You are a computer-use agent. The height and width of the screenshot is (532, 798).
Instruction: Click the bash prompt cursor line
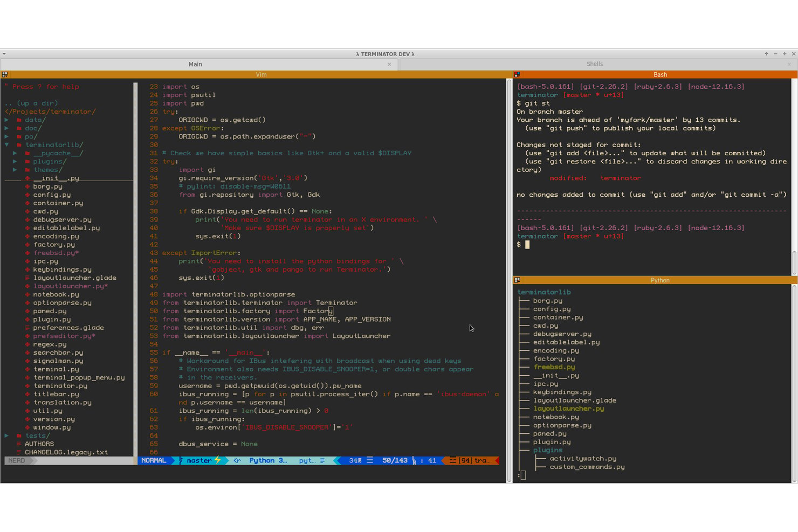523,245
